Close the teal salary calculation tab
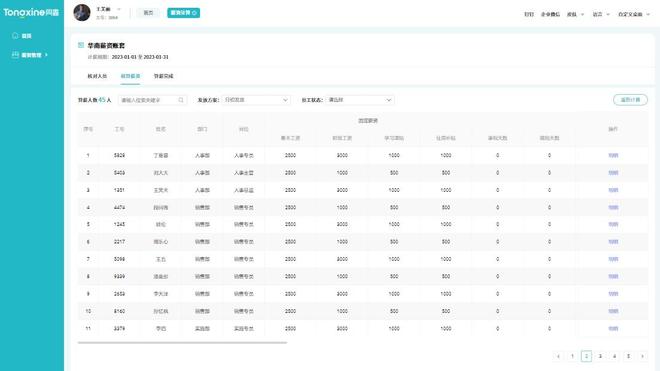This screenshot has height=371, width=660. (194, 13)
